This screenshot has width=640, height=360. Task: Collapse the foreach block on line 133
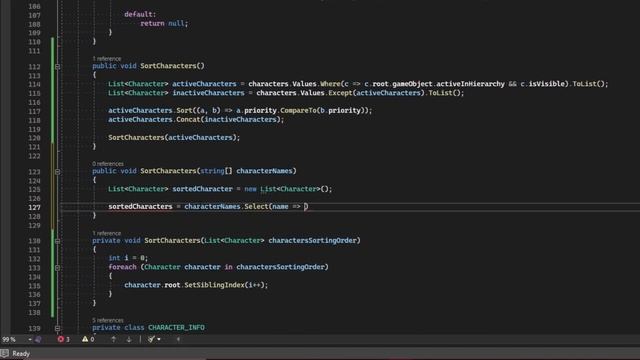coord(58,267)
